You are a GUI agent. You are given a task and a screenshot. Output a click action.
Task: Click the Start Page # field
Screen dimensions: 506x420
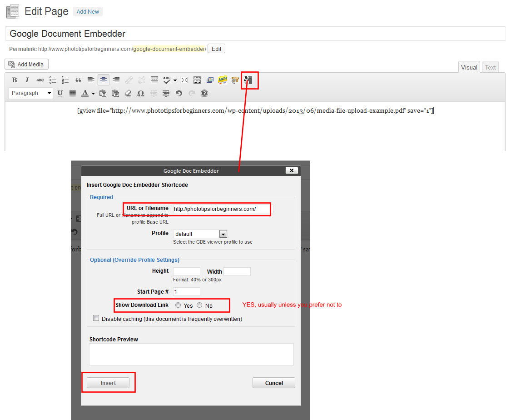click(187, 291)
